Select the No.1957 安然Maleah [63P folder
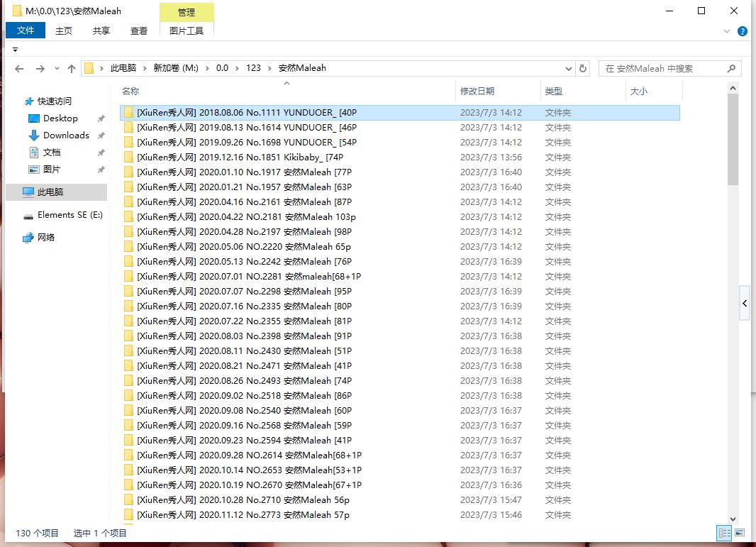756x547 pixels. click(x=400, y=187)
